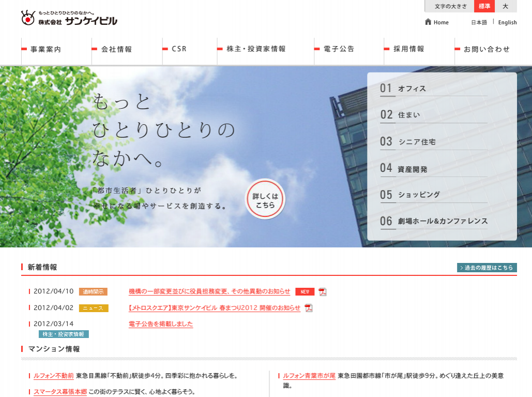The height and width of the screenshot is (397, 532).
Task: Select 日本語 language option
Action: click(x=479, y=22)
